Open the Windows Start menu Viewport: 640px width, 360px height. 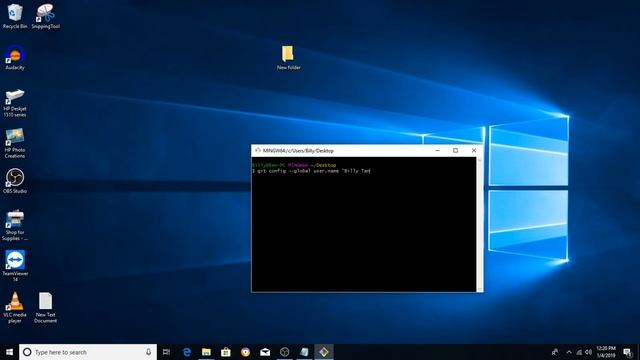pos(9,352)
